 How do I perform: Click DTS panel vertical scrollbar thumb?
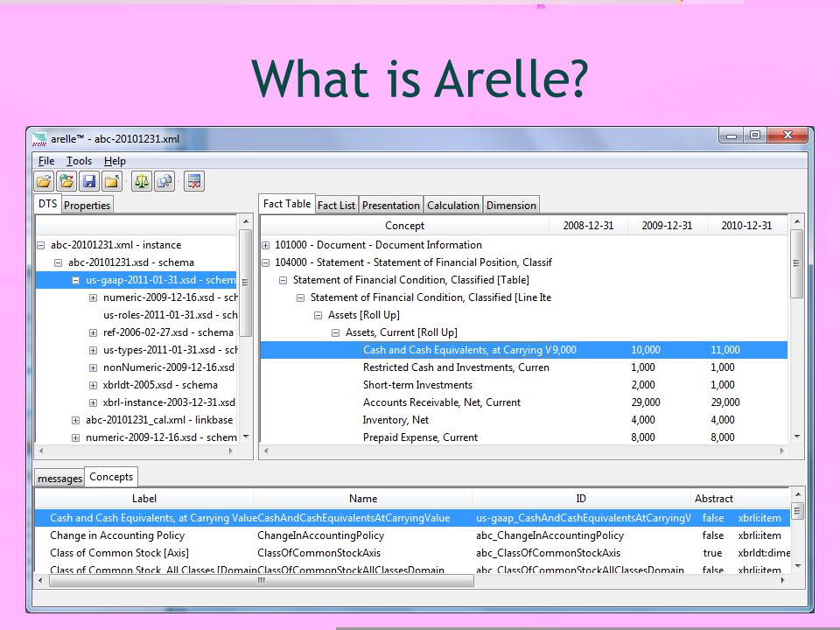coord(245,283)
